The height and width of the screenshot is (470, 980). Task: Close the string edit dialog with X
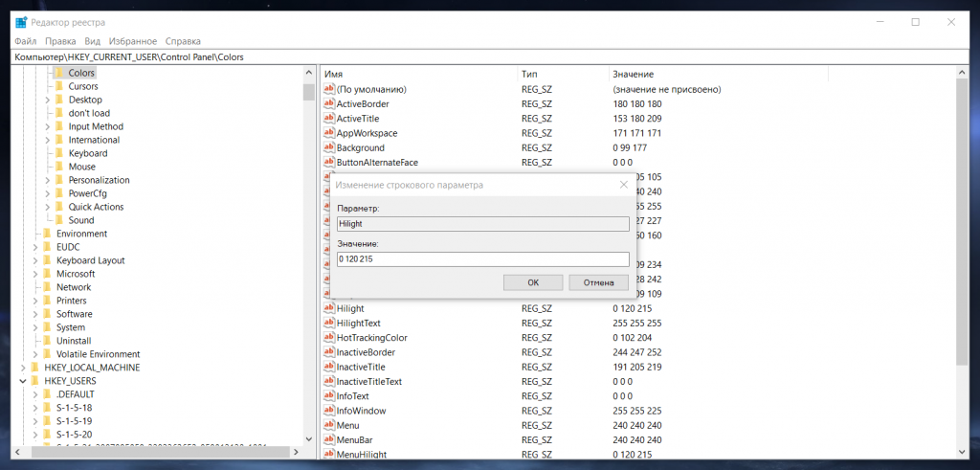pos(623,185)
